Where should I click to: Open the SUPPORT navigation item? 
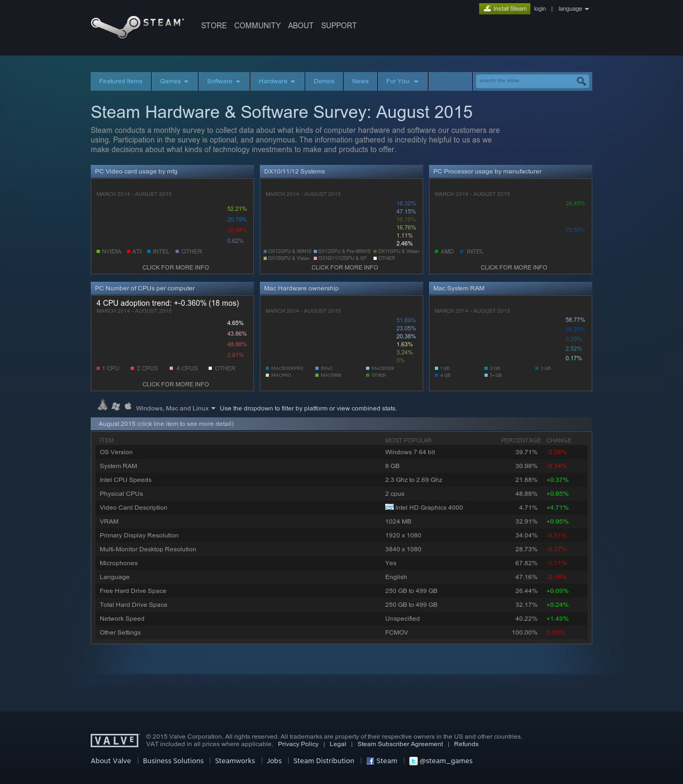[339, 26]
